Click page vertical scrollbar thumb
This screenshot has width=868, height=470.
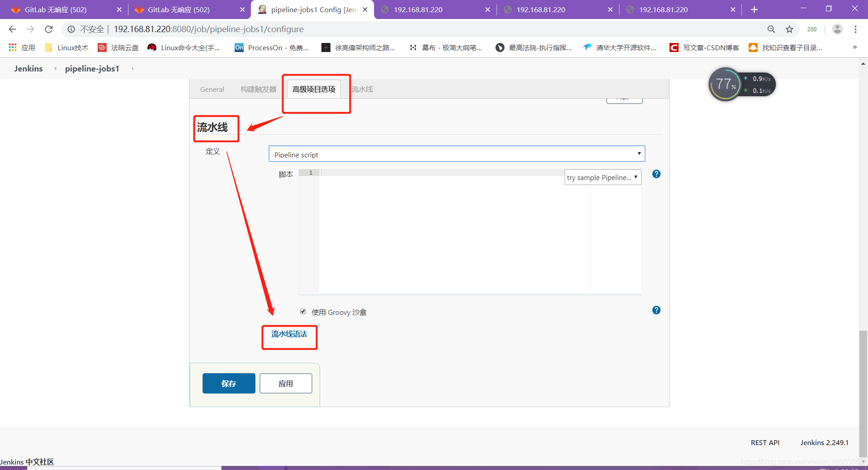tap(863, 394)
